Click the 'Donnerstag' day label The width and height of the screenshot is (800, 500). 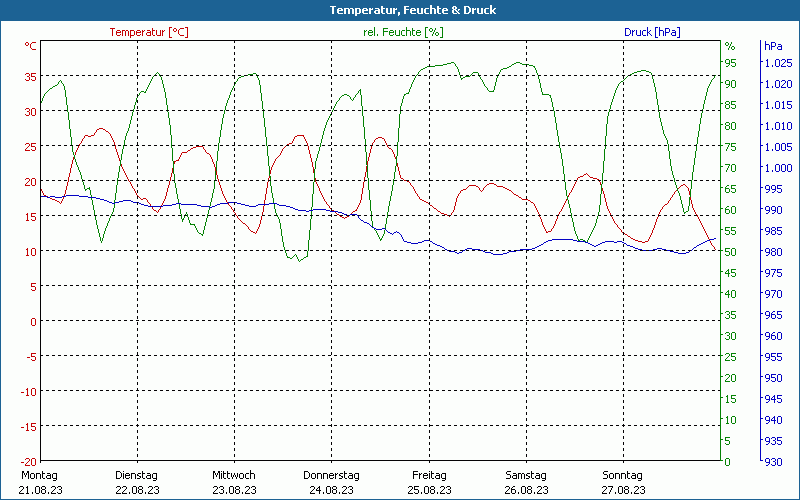331,475
